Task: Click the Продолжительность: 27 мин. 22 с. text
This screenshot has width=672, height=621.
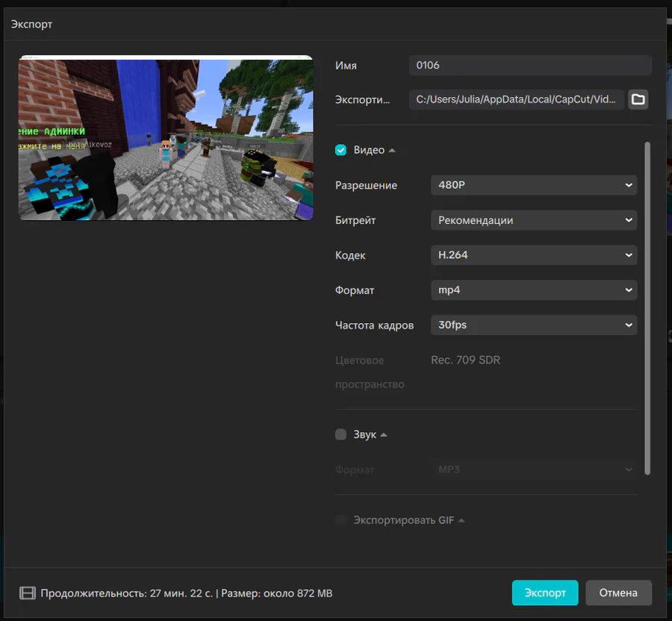Action: pyautogui.click(x=126, y=593)
